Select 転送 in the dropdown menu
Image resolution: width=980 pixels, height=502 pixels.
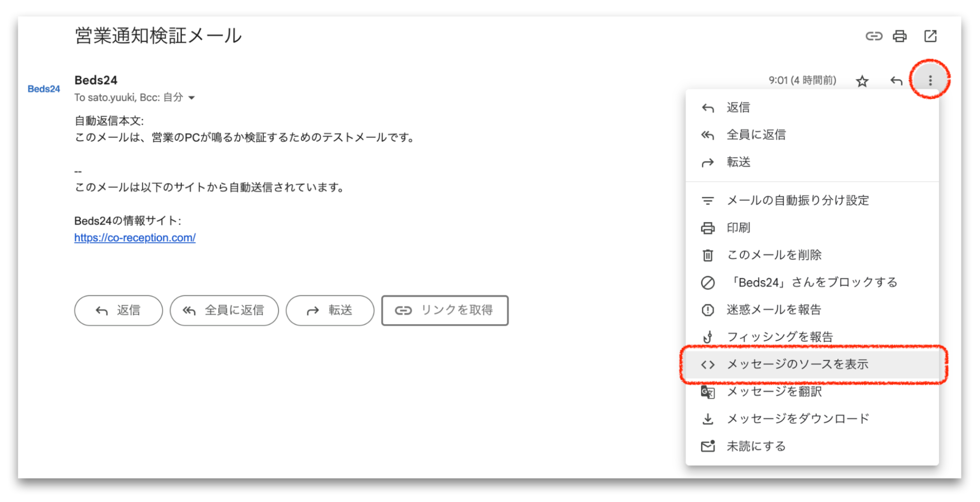tap(738, 162)
